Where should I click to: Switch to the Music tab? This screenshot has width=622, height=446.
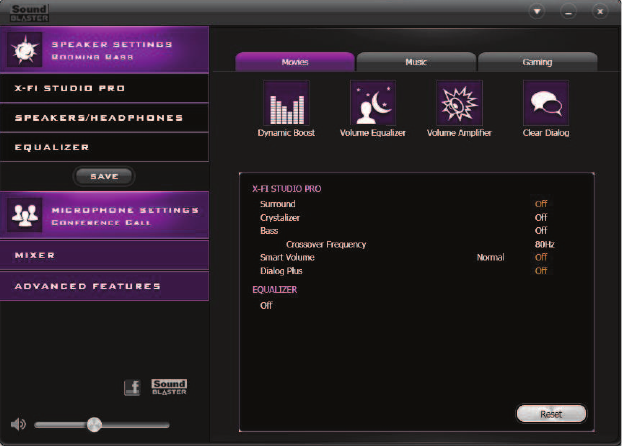[x=416, y=62]
